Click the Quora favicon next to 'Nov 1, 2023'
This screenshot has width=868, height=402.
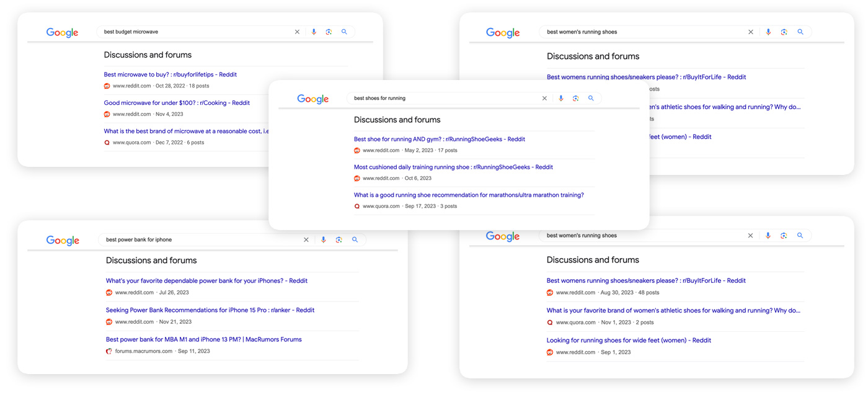[x=550, y=323]
